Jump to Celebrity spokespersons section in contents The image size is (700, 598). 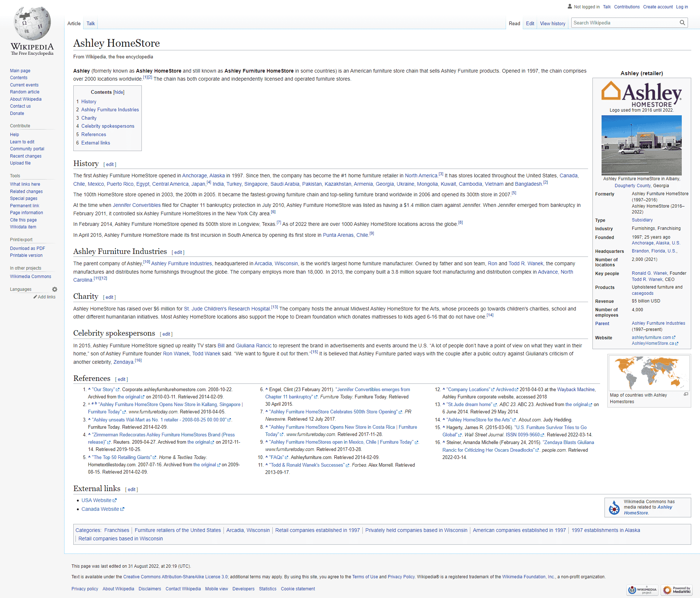point(108,126)
